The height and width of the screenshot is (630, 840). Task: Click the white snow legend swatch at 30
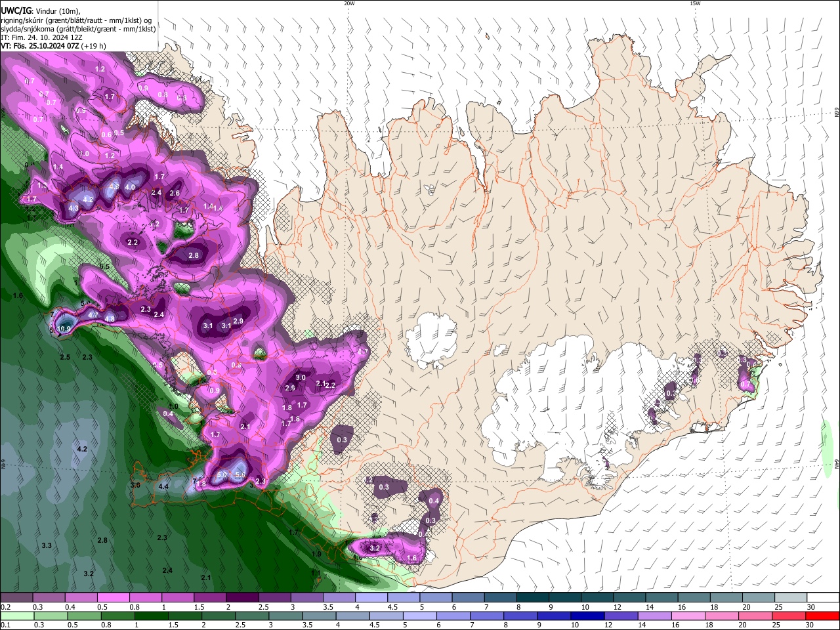coord(824,598)
